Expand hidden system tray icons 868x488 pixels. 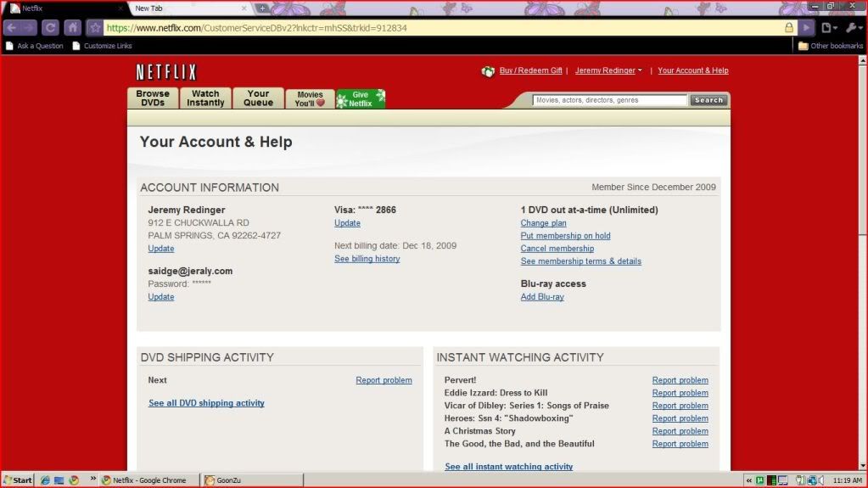point(748,481)
